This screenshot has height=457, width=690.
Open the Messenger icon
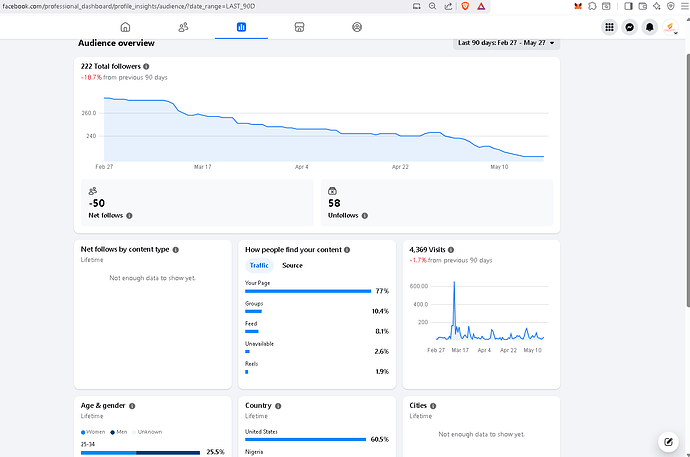[x=629, y=27]
